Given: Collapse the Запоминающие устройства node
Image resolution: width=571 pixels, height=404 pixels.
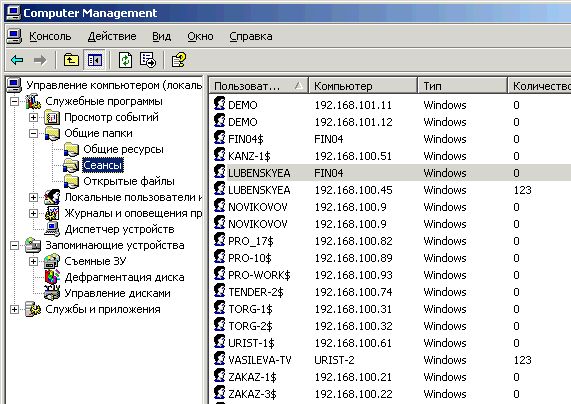Looking at the screenshot, I should pyautogui.click(x=14, y=245).
